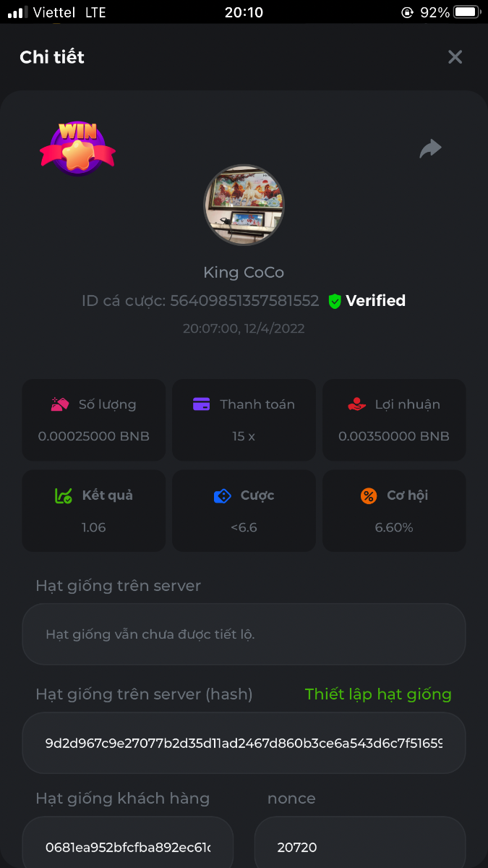The width and height of the screenshot is (488, 868).
Task: Close the Chi tiết panel
Action: click(455, 57)
